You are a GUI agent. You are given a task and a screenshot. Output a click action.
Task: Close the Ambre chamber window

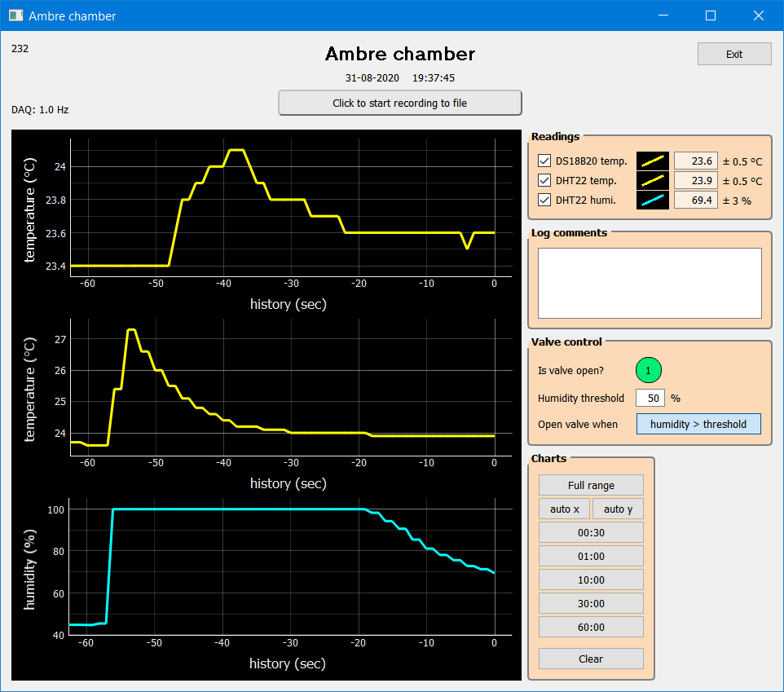coord(759,15)
